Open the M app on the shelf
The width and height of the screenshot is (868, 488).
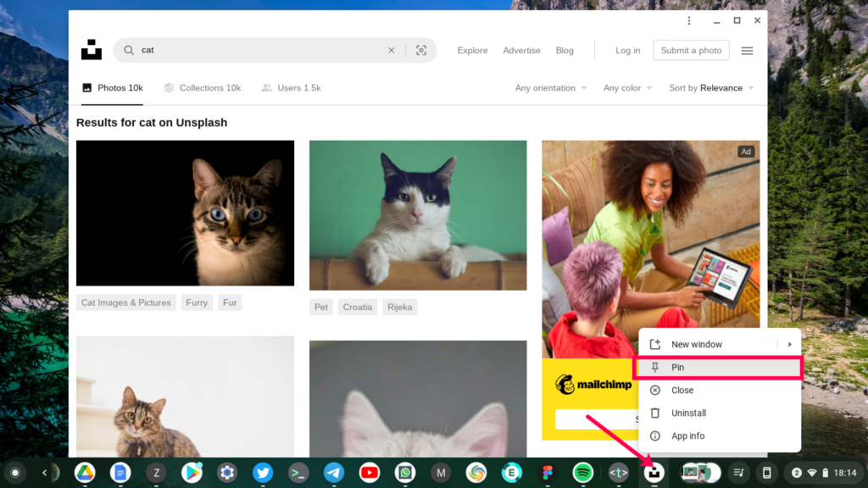point(441,473)
